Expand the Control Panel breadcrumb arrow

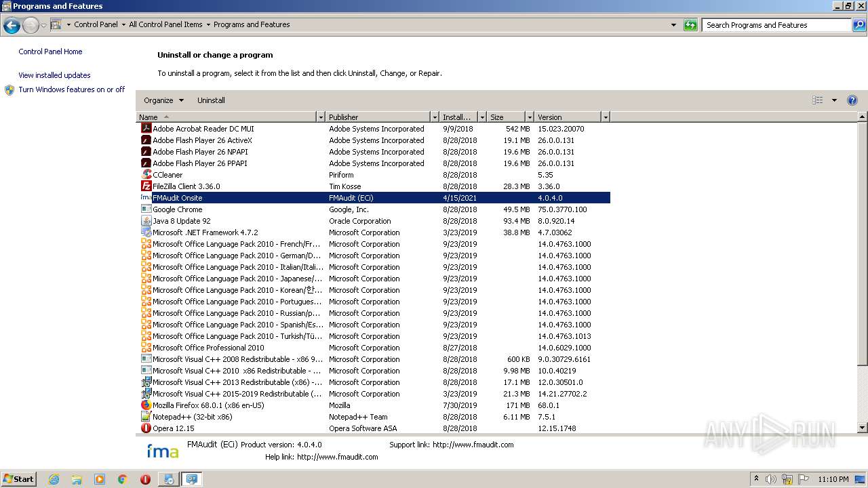123,24
